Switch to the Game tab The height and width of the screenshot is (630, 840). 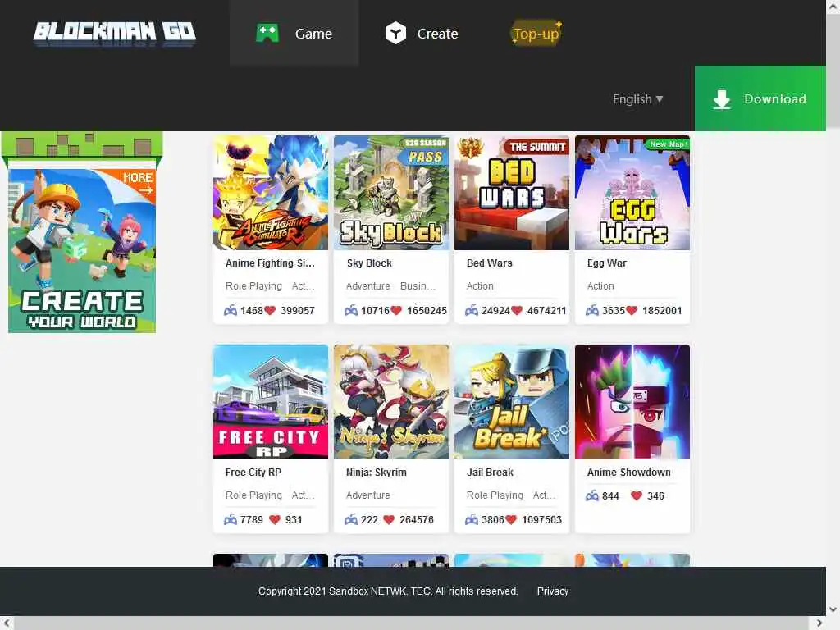294,33
